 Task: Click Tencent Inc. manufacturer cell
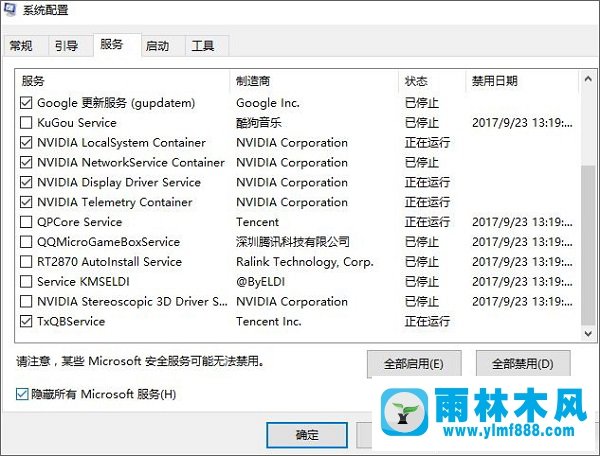click(x=269, y=321)
